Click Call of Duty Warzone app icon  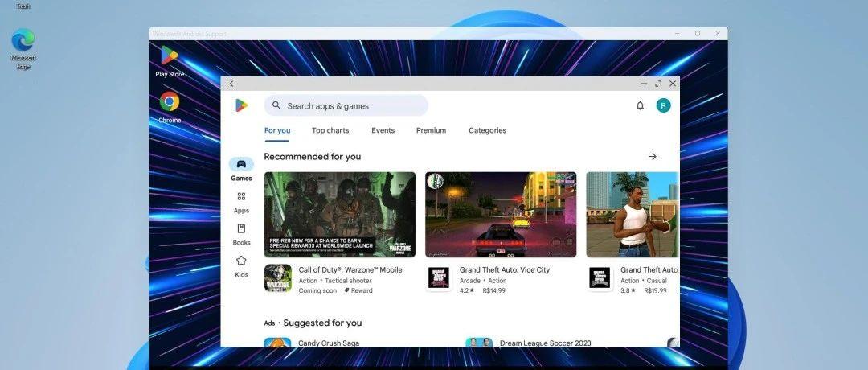pos(278,278)
